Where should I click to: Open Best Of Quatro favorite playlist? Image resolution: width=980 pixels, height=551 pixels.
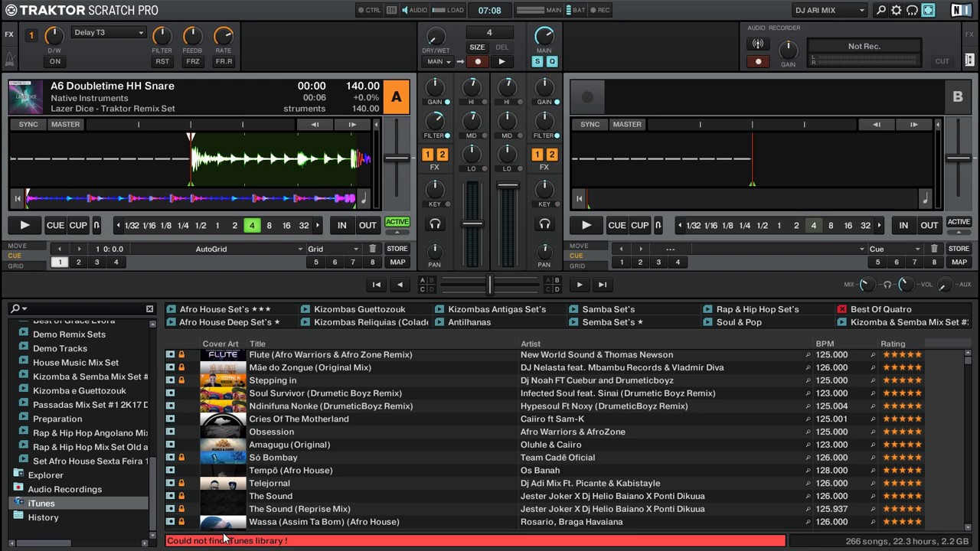(874, 309)
